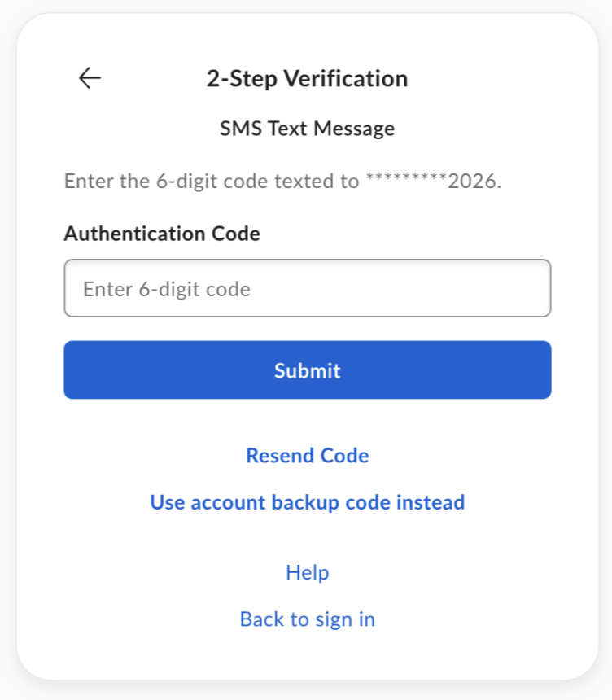Get help with 2-step verification

(307, 573)
